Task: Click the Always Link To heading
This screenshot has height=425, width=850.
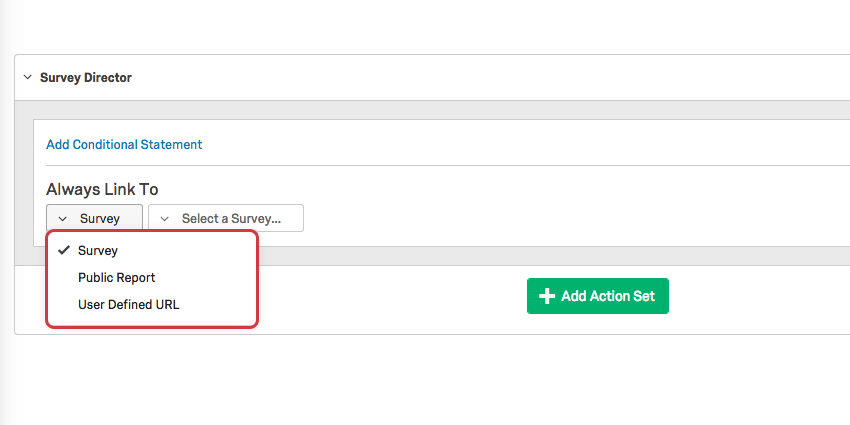Action: click(102, 190)
